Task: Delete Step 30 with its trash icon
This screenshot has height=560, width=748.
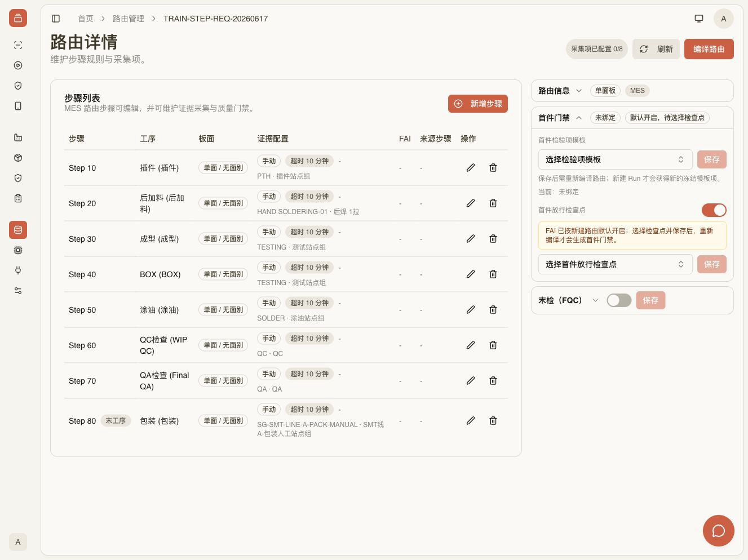Action: 493,239
